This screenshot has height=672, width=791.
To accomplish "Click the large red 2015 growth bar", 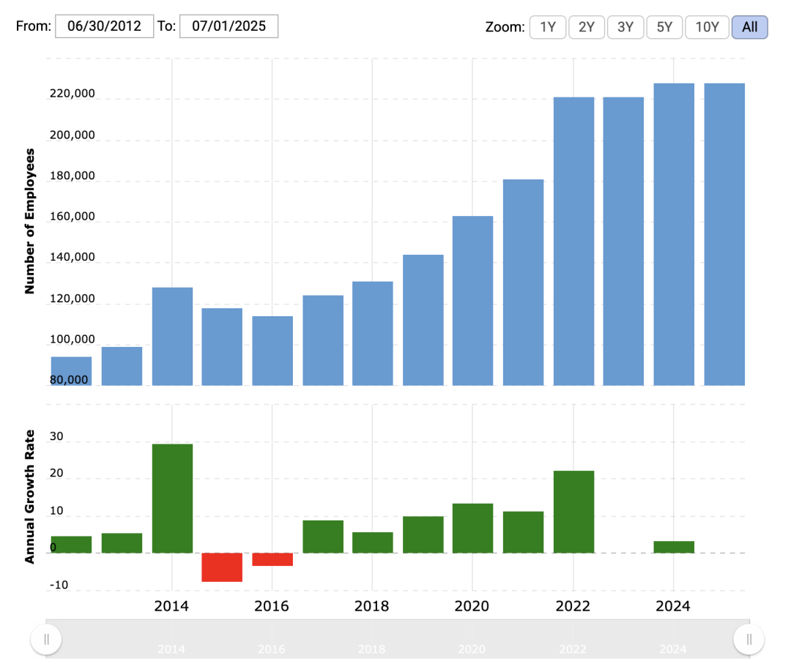I will click(x=222, y=567).
